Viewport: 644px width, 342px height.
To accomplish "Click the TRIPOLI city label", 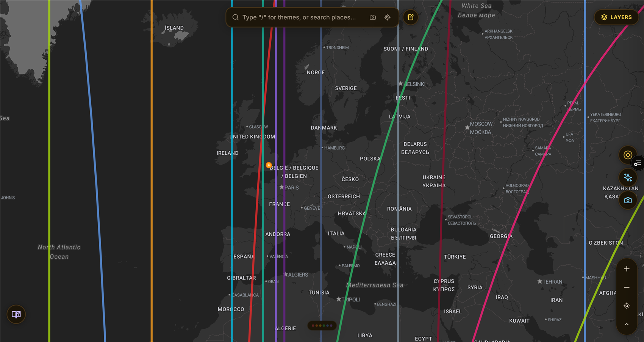I will tap(350, 300).
